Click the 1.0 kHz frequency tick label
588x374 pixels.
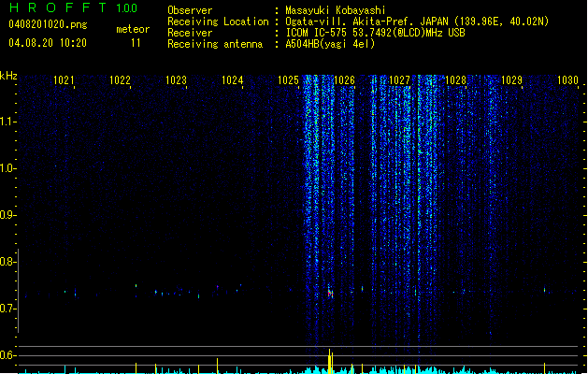[7, 168]
